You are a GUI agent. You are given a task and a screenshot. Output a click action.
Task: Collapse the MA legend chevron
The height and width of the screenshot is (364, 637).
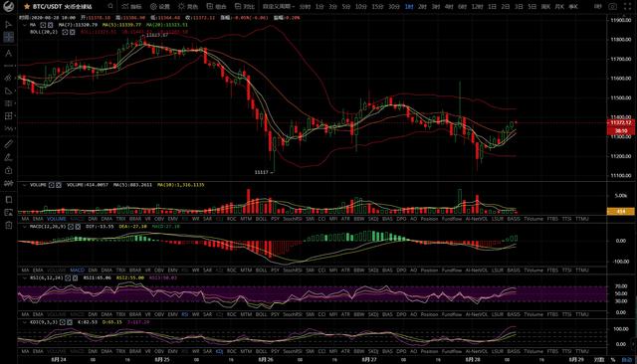point(24,25)
